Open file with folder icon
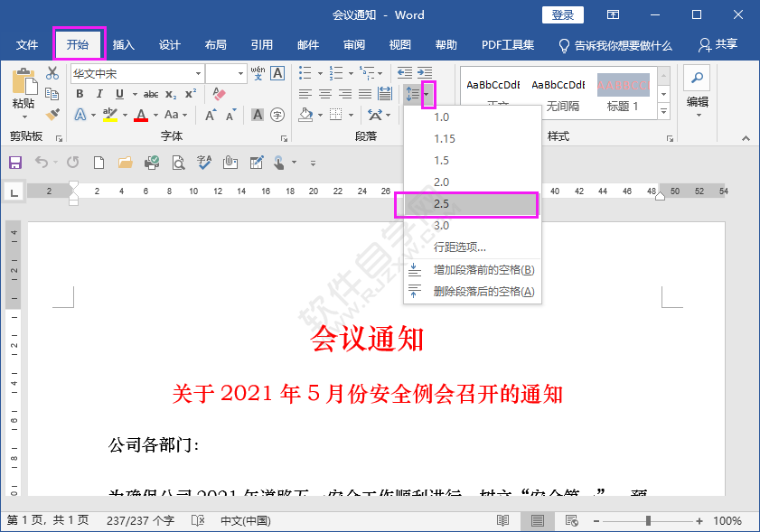This screenshot has height=532, width=760. (x=126, y=163)
